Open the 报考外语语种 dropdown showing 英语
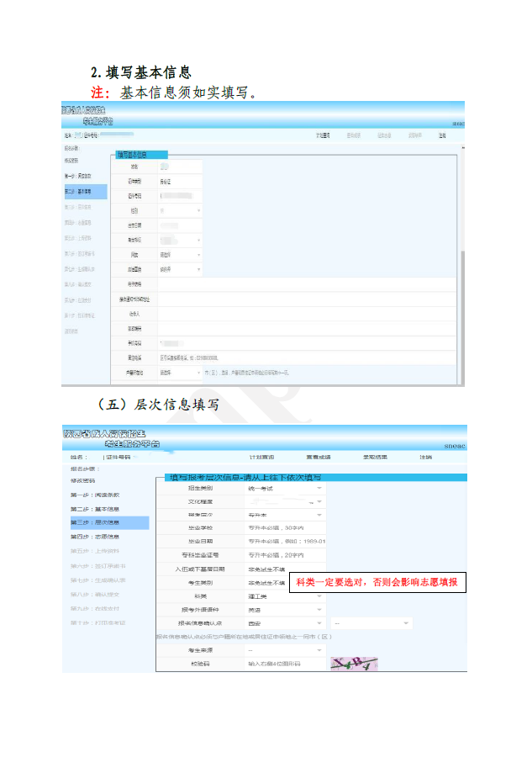 pos(284,609)
